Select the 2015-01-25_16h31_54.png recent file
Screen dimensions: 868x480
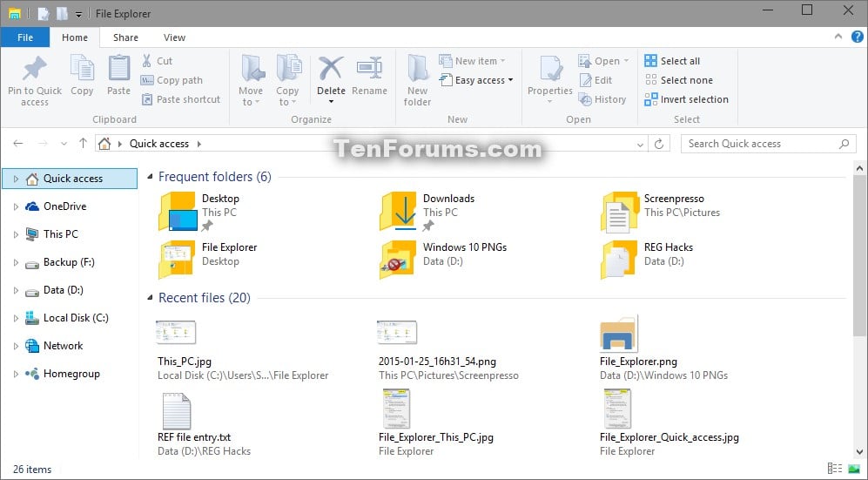coord(448,350)
